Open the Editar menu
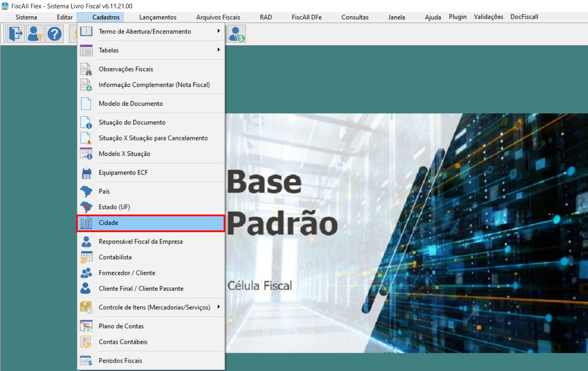 click(x=65, y=17)
